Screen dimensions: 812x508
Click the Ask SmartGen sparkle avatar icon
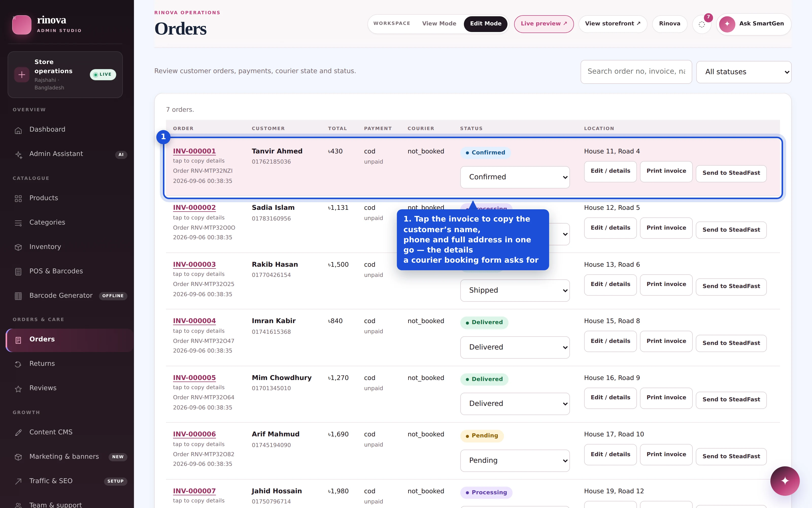[727, 24]
